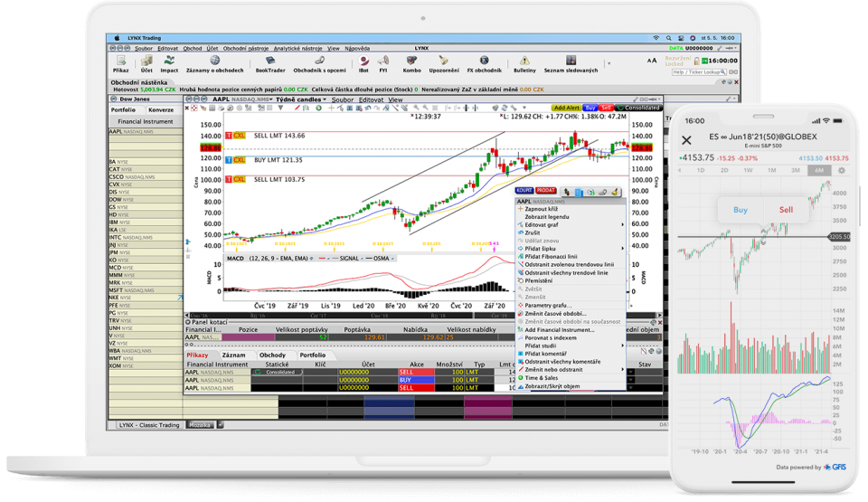Tap Sell on the phone chart
The width and height of the screenshot is (868, 502).
[786, 210]
